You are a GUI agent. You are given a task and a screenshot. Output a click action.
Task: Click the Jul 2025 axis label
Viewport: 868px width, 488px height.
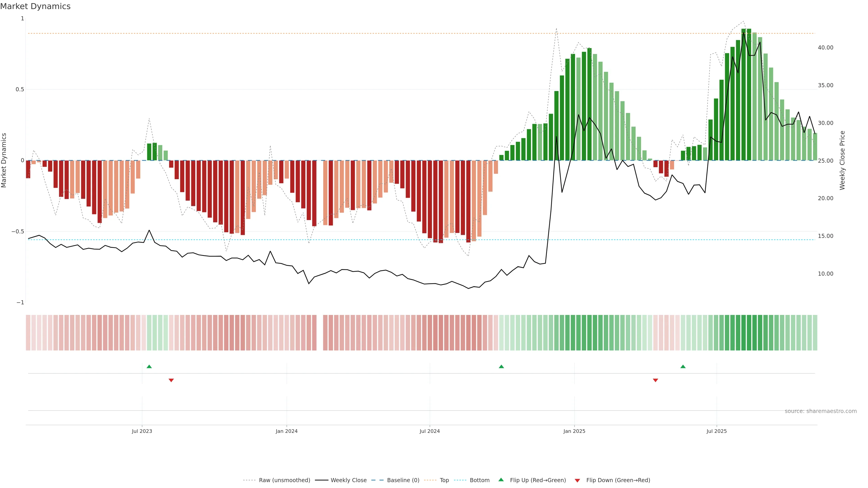click(x=717, y=431)
